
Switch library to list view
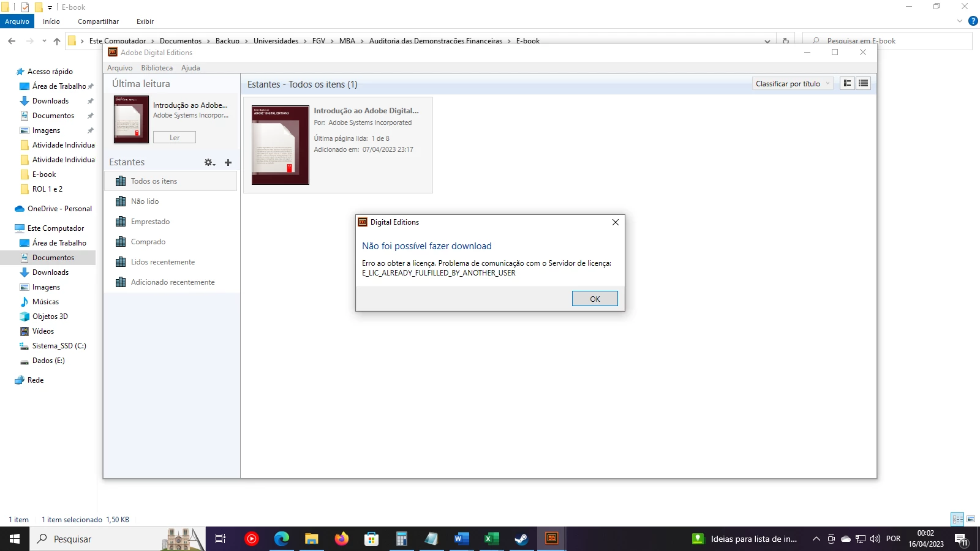click(863, 83)
